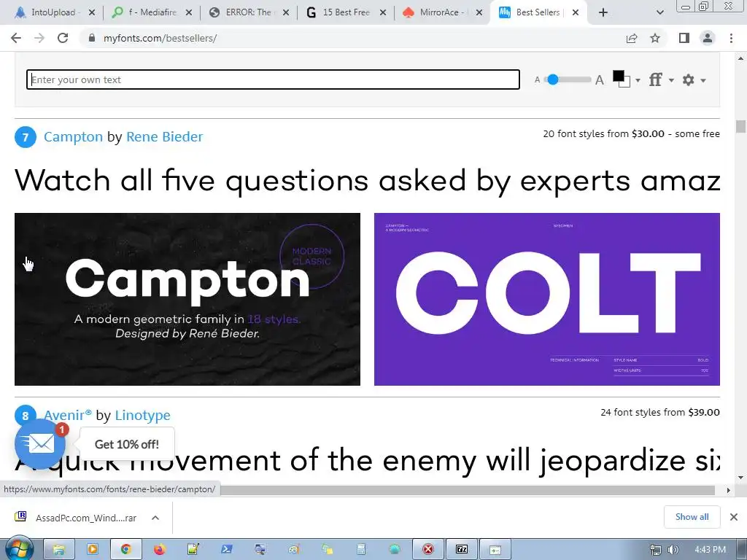Open the text color swatch picker
This screenshot has width=747, height=560.
[622, 79]
